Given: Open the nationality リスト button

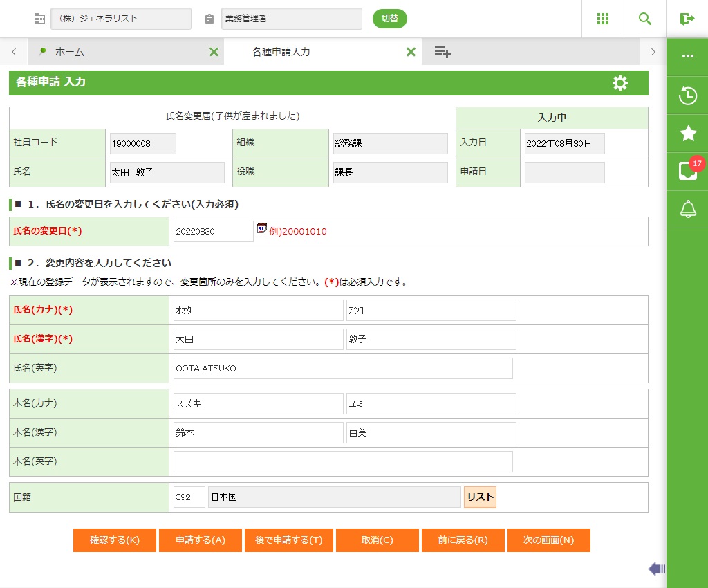Looking at the screenshot, I should click(480, 497).
